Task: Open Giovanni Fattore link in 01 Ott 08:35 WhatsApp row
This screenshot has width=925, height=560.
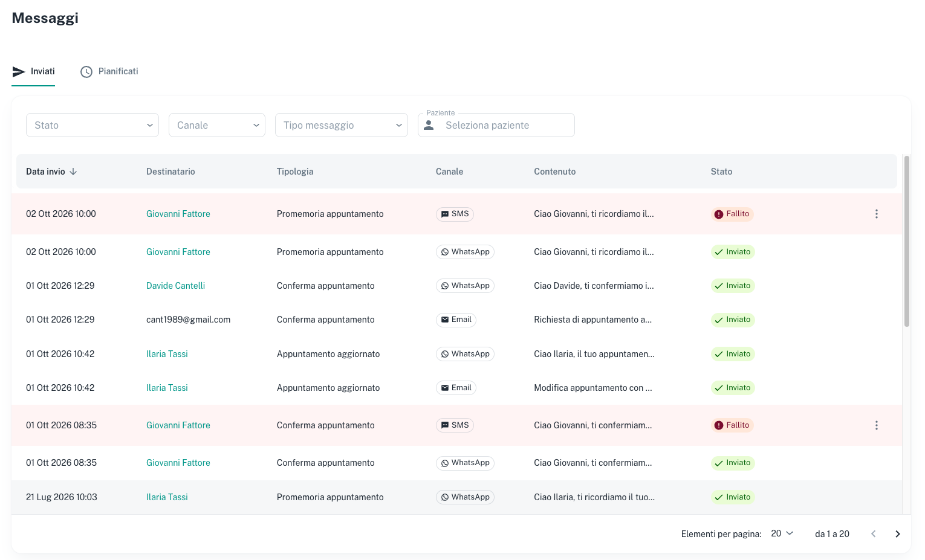Action: pos(178,463)
